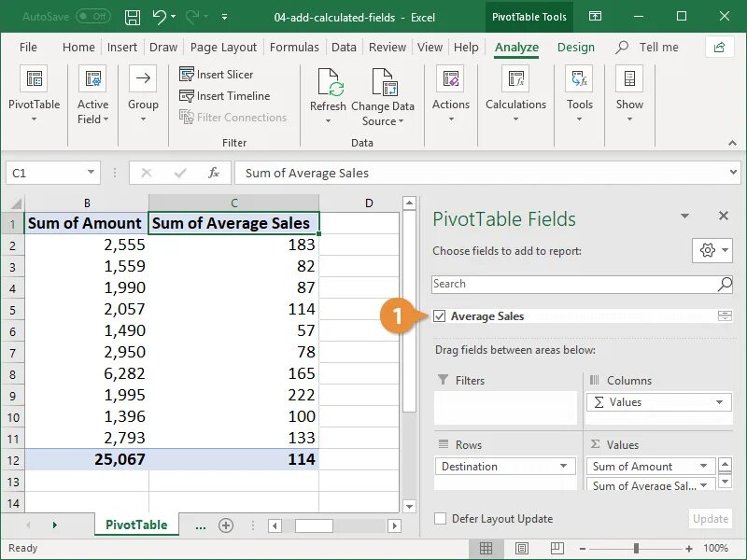747x560 pixels.
Task: Enable the Defer Layout Update checkbox
Action: click(440, 519)
